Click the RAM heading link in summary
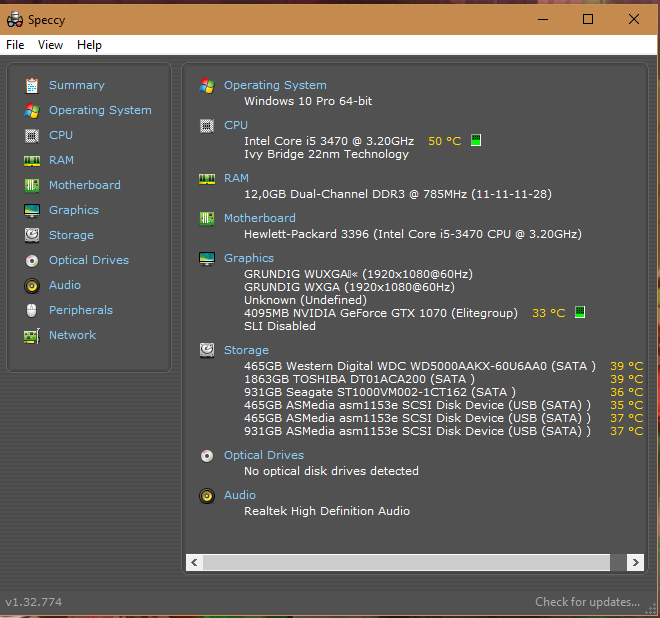Screen dimensions: 660x618 (x=236, y=178)
